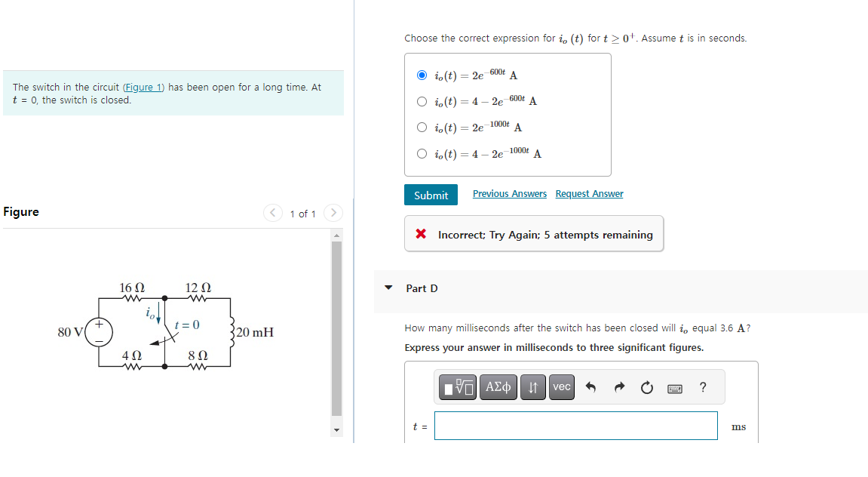Click the next figure chevron
The height and width of the screenshot is (477, 868).
(x=333, y=213)
